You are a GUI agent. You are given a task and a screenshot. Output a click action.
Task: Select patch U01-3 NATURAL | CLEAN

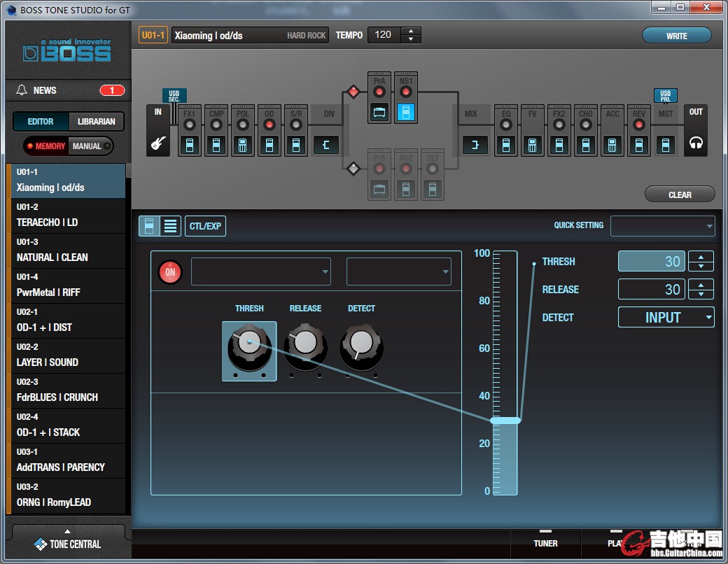tap(68, 251)
